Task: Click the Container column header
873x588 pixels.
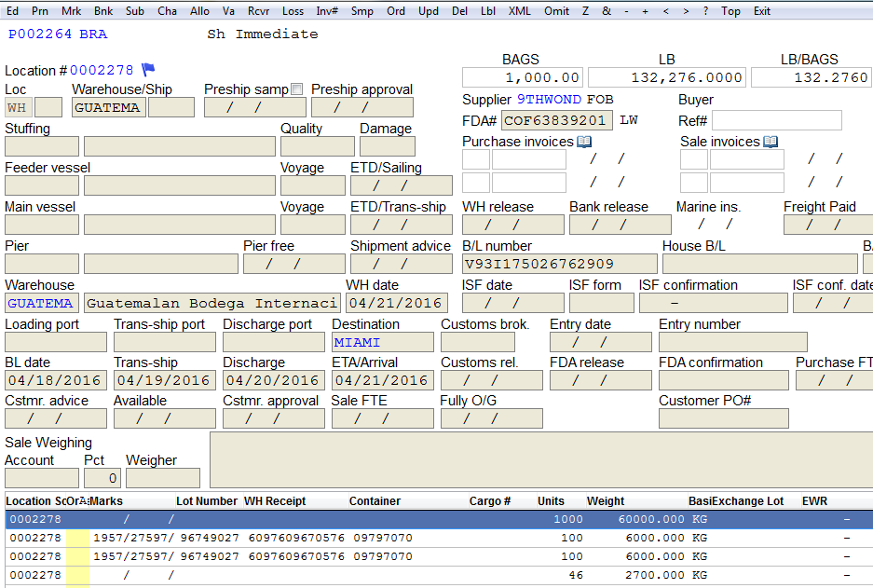Action: [x=375, y=501]
